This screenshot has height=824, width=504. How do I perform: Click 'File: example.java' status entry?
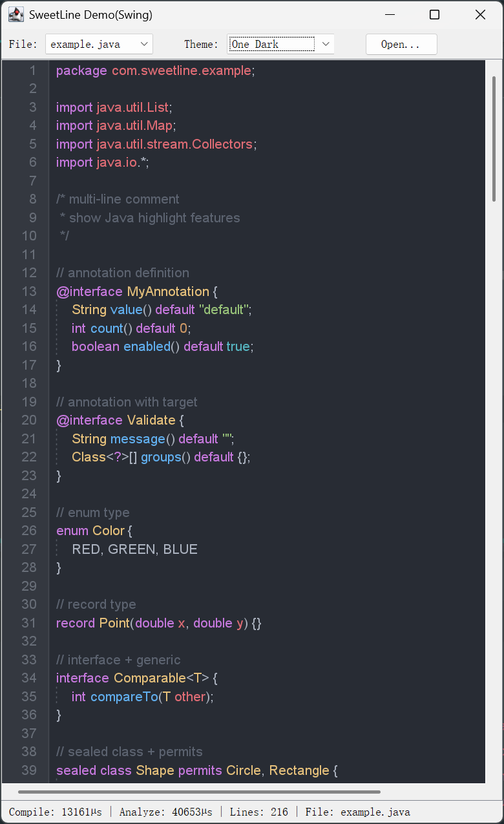358,812
